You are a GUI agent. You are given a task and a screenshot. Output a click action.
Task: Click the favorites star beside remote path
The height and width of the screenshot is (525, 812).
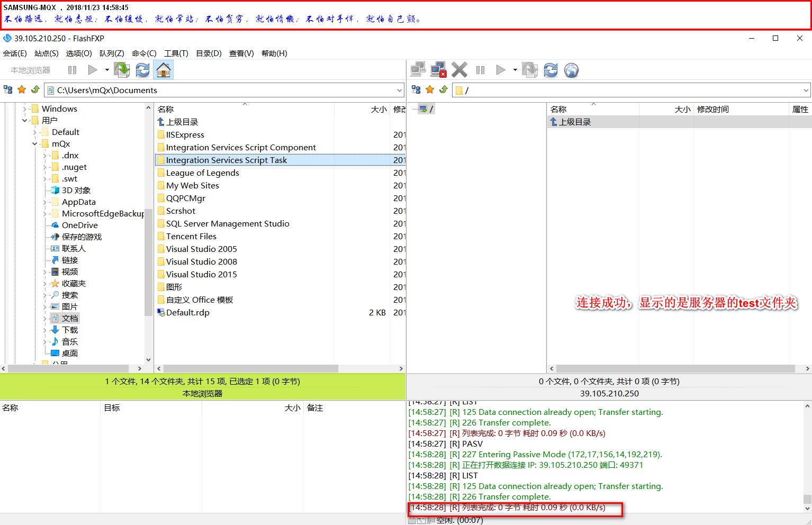click(430, 89)
